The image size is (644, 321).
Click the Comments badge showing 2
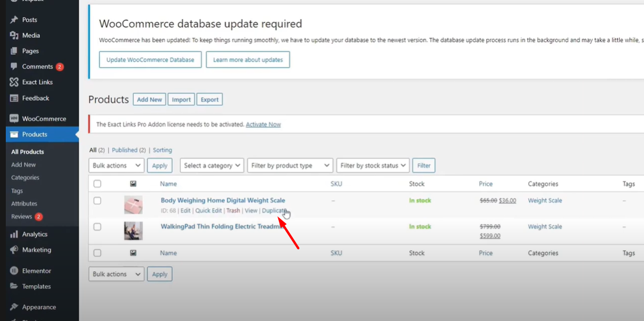coord(60,67)
